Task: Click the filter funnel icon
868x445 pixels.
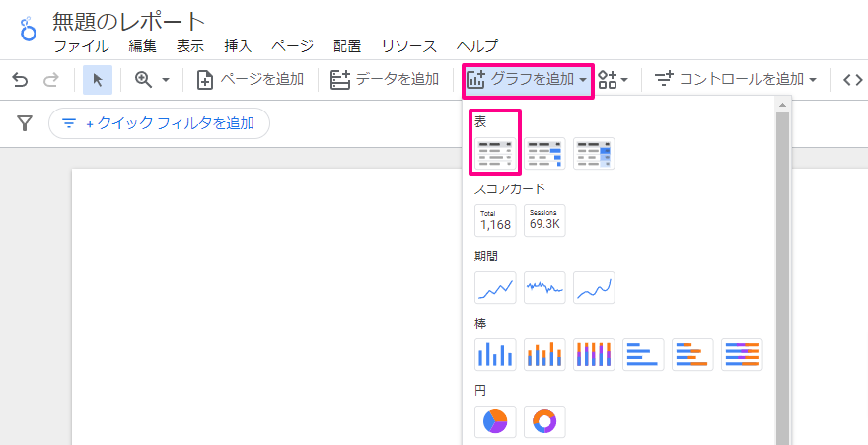Action: coord(24,123)
